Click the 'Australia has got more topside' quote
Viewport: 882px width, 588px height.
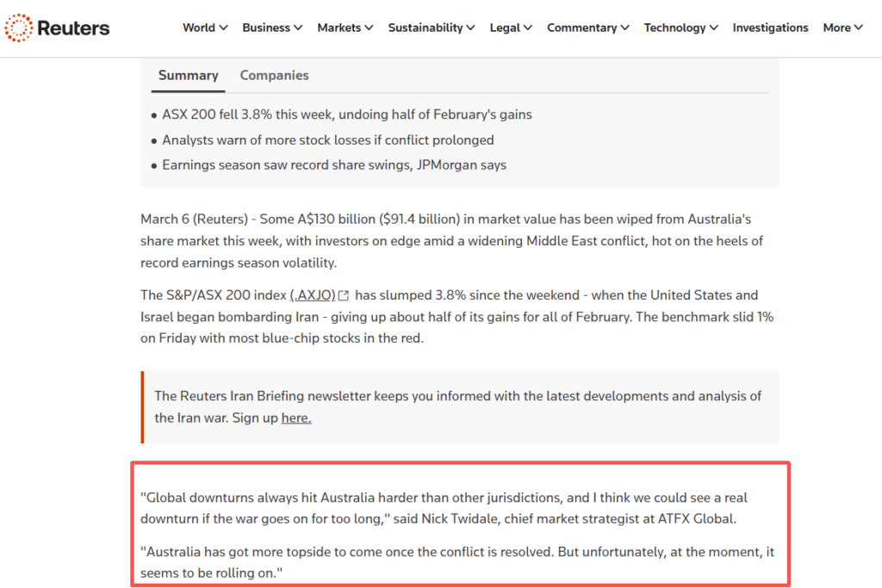pyautogui.click(x=457, y=562)
